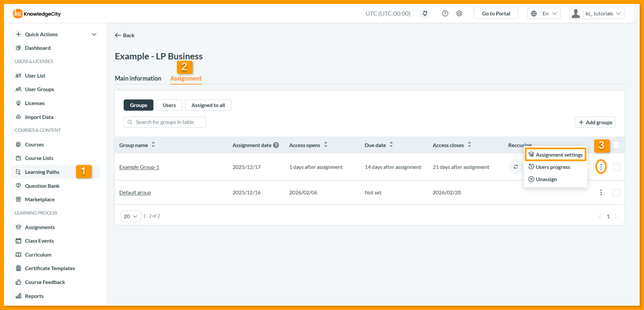
Task: Open Marketplace in the sidebar
Action: (x=40, y=199)
